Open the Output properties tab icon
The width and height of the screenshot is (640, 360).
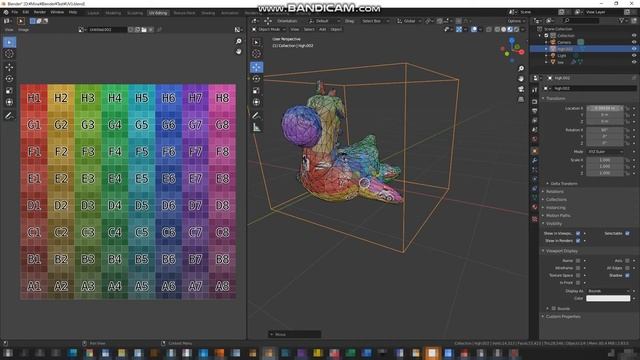(535, 111)
